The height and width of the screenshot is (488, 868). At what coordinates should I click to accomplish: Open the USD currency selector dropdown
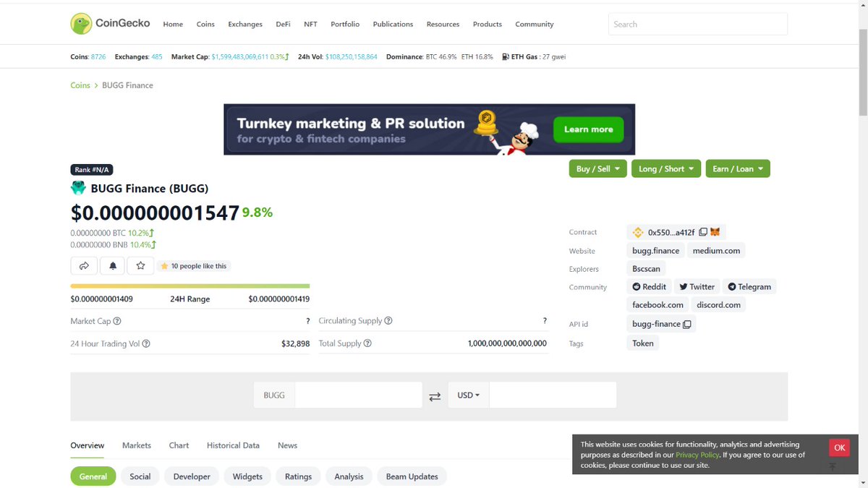tap(469, 395)
